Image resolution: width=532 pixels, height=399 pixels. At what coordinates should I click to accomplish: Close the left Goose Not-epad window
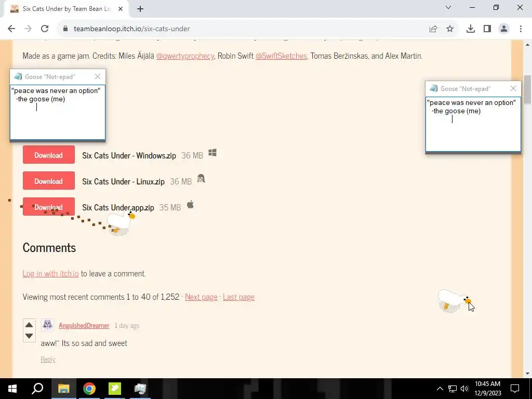(x=98, y=77)
